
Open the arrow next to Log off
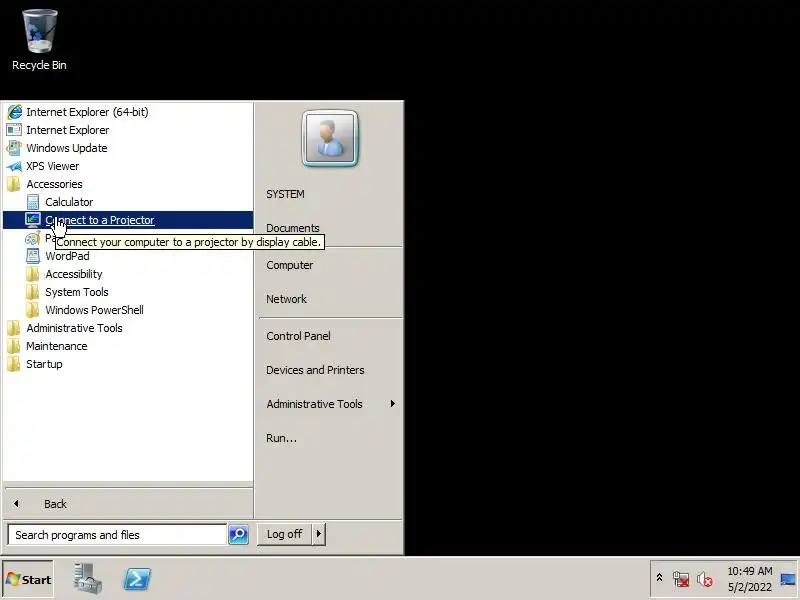[x=319, y=534]
